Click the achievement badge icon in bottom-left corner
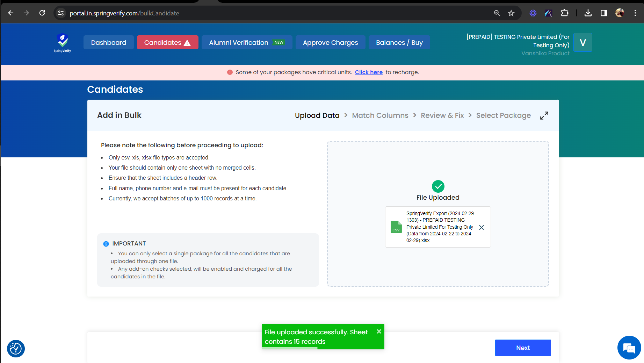This screenshot has height=363, width=644. pyautogui.click(x=16, y=348)
